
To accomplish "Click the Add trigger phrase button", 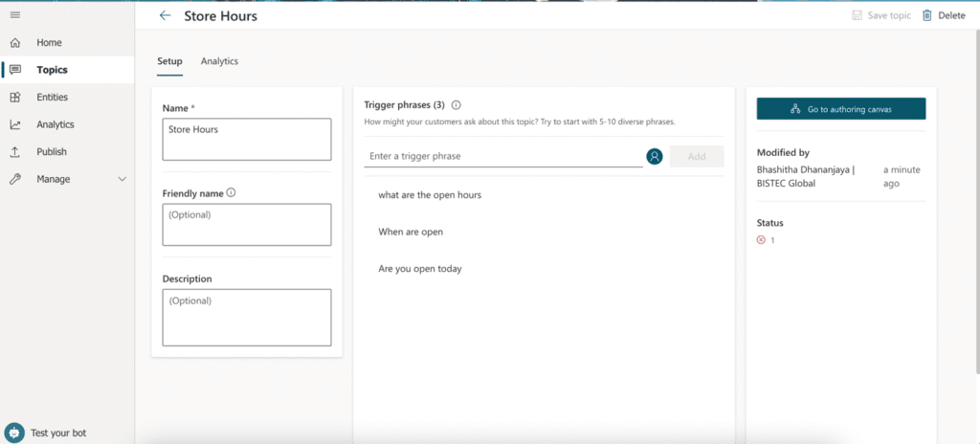I will tap(697, 156).
